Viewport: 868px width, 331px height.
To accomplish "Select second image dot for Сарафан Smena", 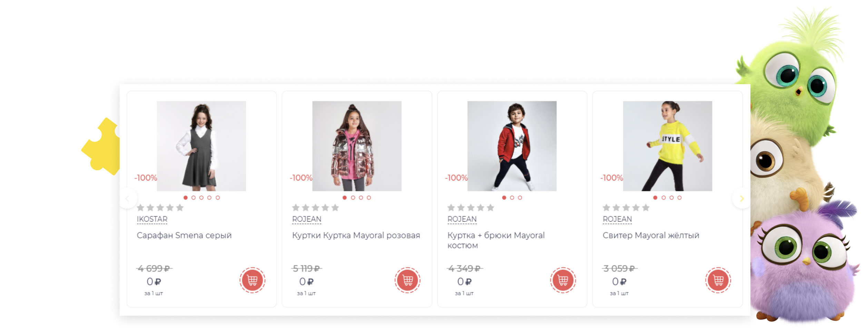I will coord(194,198).
